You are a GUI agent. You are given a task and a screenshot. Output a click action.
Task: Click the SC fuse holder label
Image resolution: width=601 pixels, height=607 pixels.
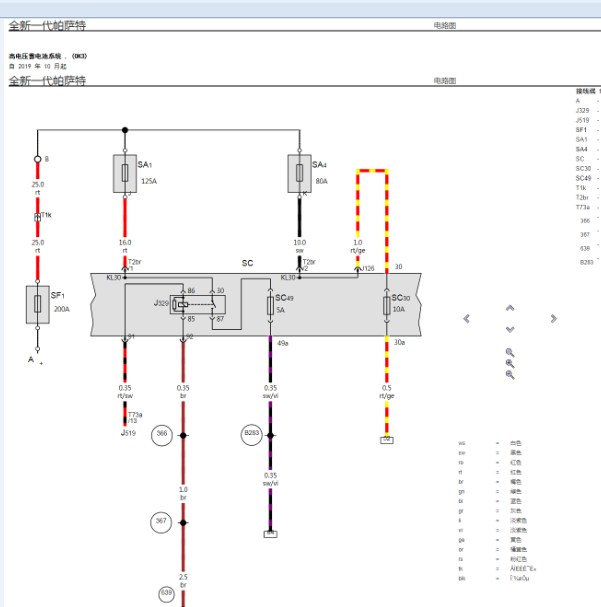pos(247,263)
